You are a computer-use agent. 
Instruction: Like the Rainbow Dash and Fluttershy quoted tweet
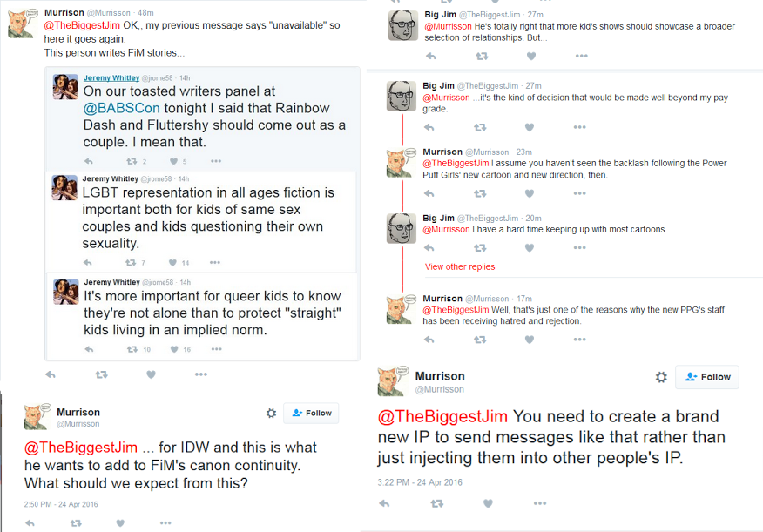(x=172, y=161)
